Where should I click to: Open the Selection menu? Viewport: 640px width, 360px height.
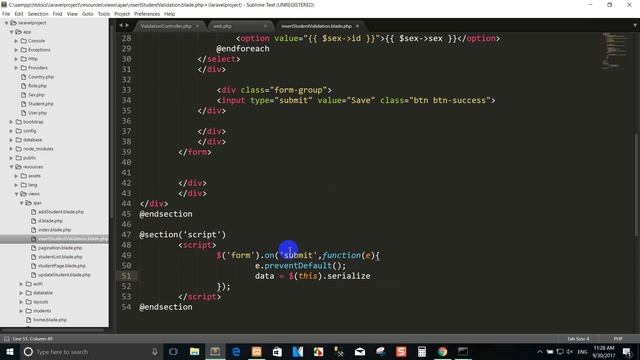point(38,13)
